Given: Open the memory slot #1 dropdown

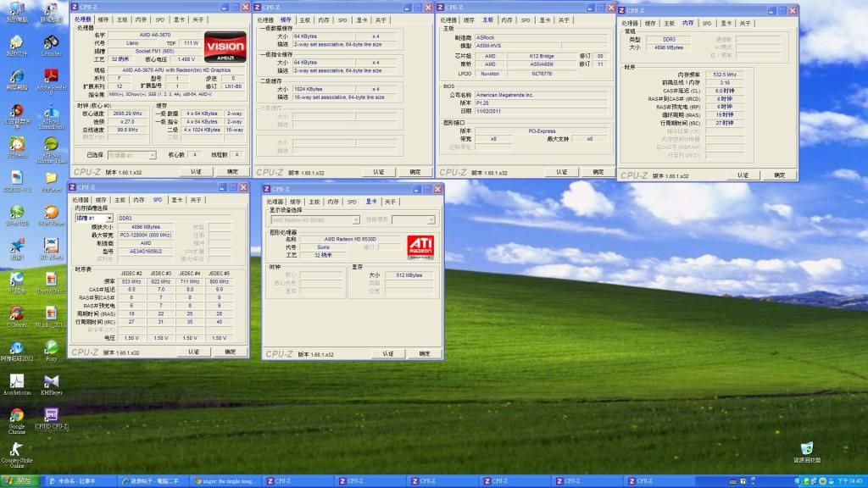Looking at the screenshot, I should point(94,218).
